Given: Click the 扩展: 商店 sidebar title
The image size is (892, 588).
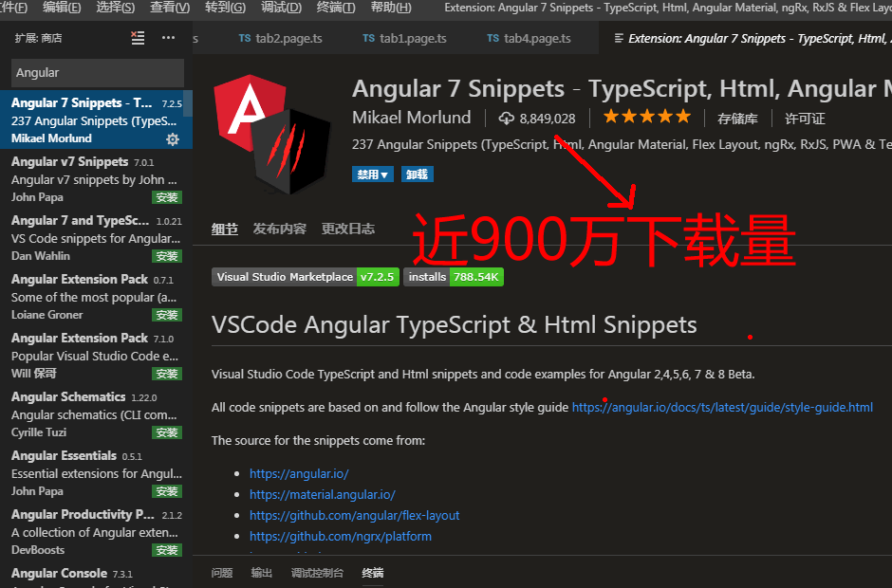Looking at the screenshot, I should point(38,38).
